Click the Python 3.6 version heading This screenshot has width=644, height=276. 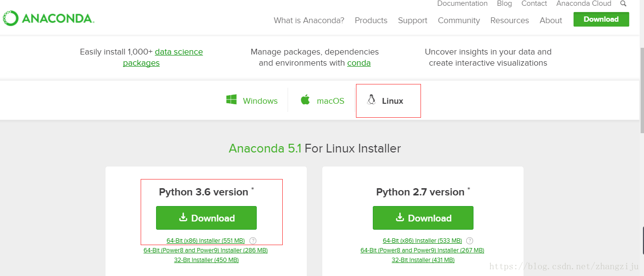point(203,192)
